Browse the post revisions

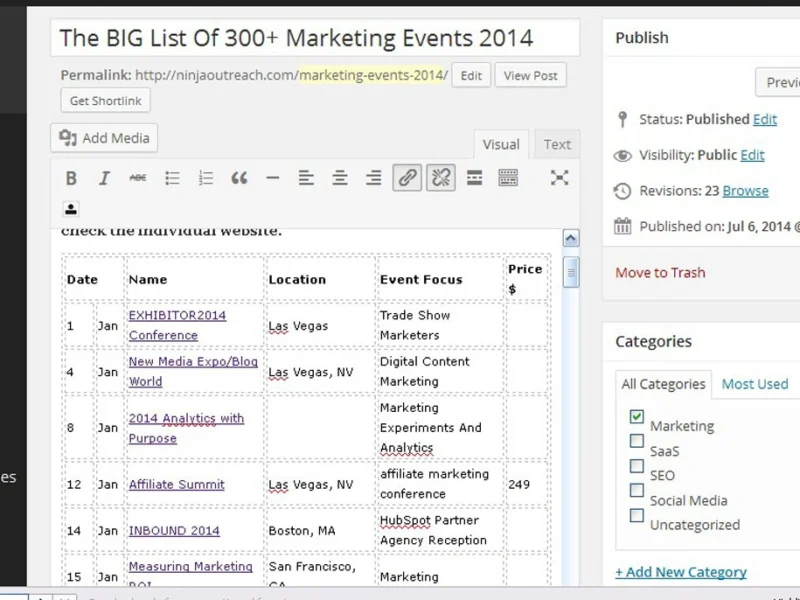click(x=745, y=191)
